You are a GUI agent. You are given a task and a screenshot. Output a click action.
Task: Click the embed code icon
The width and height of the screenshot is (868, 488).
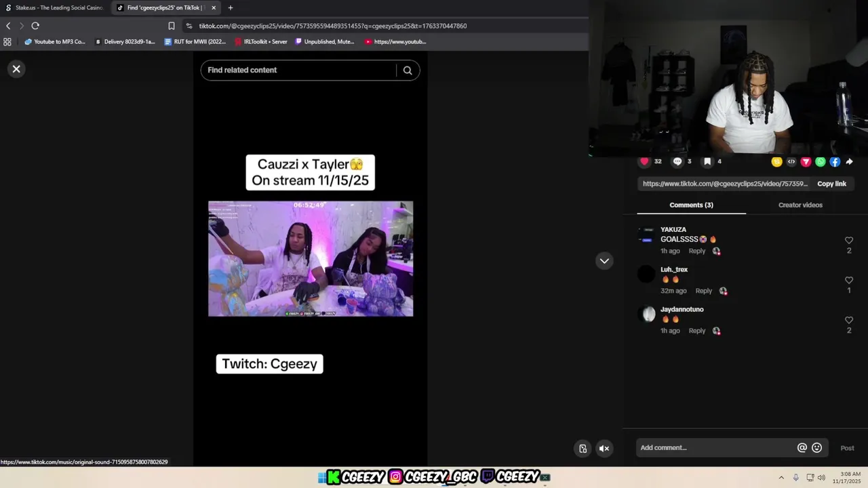click(x=791, y=161)
